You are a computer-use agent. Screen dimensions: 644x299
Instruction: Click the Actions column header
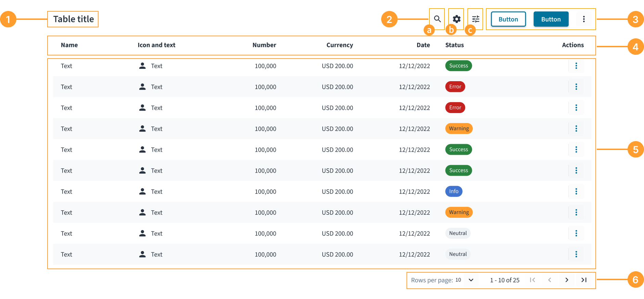click(x=573, y=45)
